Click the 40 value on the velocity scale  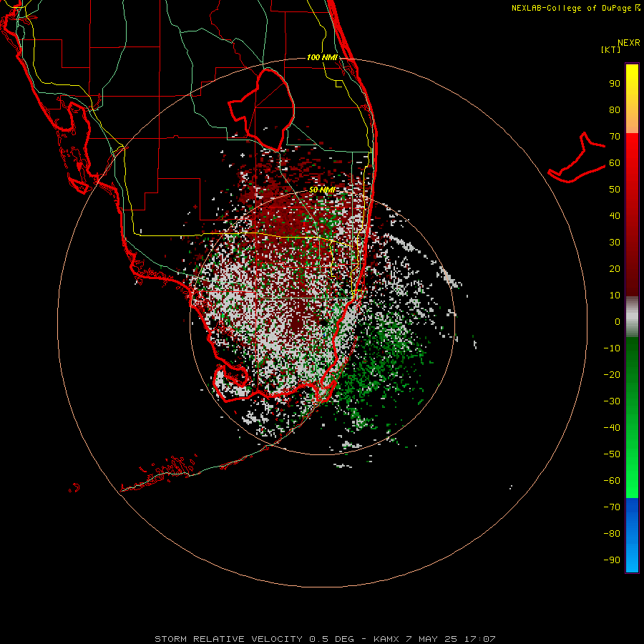tap(615, 216)
